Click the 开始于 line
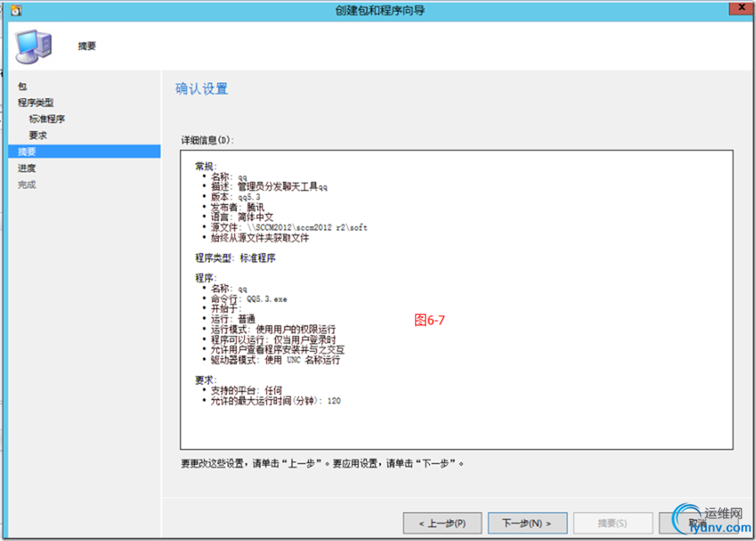756x541 pixels. click(226, 309)
